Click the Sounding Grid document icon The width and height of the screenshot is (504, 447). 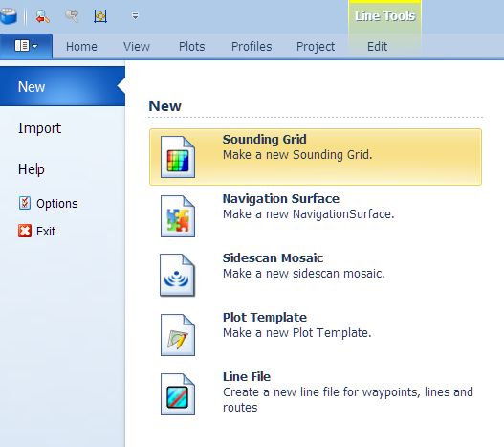pos(178,157)
